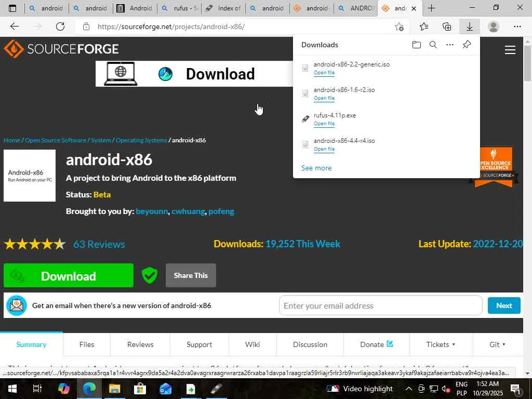Open Microsoft Store from taskbar

pyautogui.click(x=140, y=389)
